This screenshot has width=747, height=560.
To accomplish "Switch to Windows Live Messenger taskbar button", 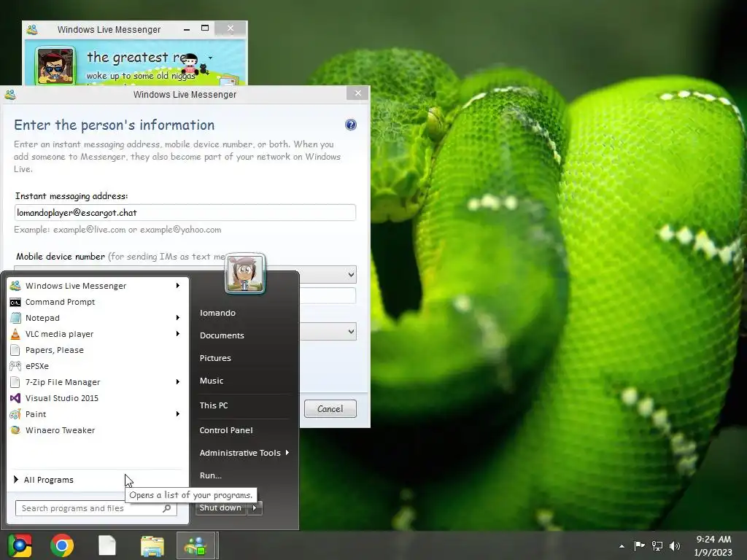I will pyautogui.click(x=196, y=545).
